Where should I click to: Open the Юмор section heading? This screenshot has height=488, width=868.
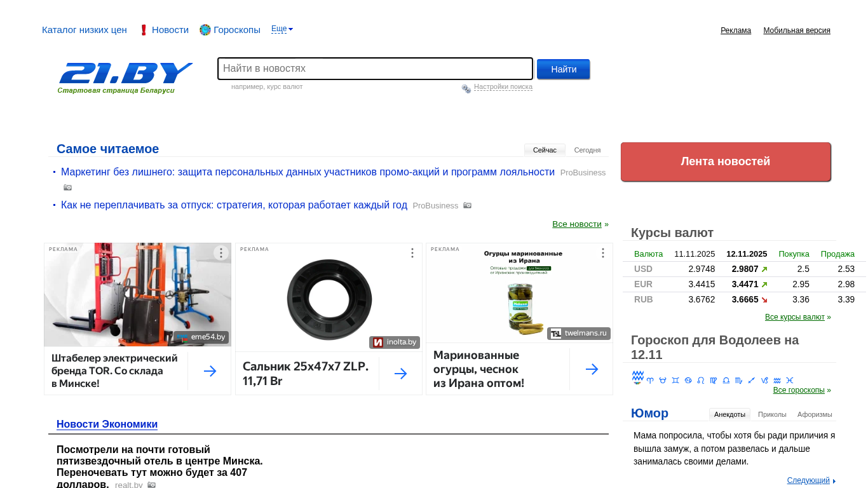tap(649, 414)
